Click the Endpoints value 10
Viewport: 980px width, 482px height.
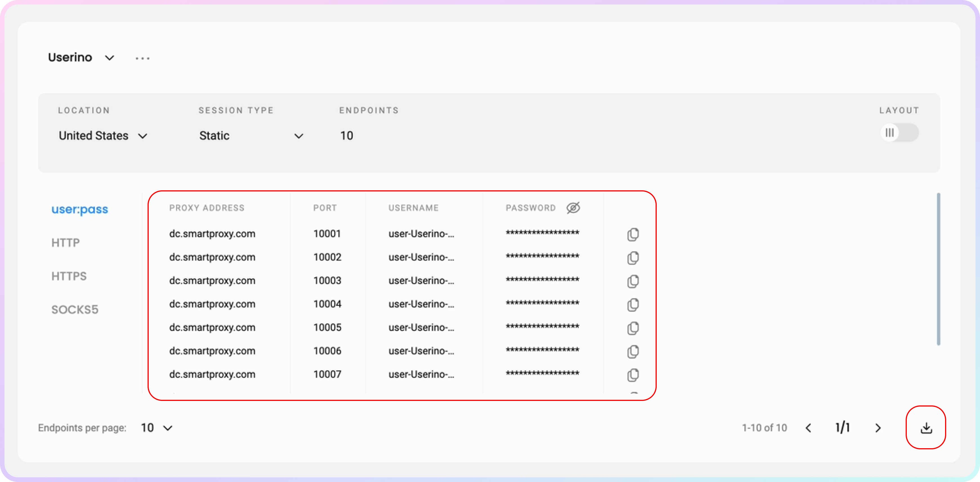coord(347,136)
